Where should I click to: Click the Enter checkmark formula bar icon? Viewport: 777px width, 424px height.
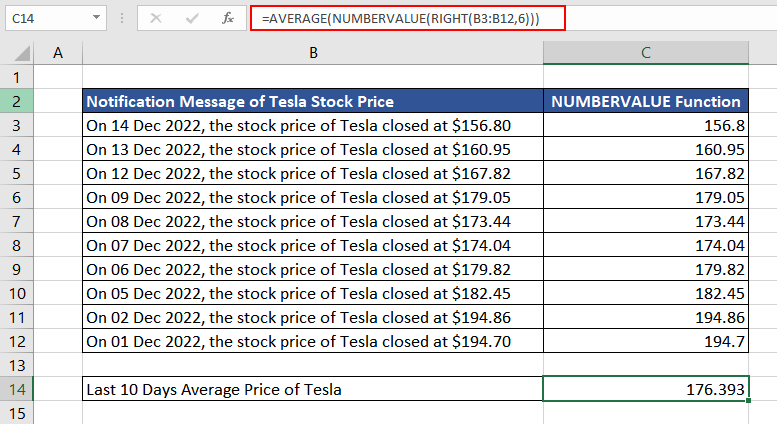193,18
